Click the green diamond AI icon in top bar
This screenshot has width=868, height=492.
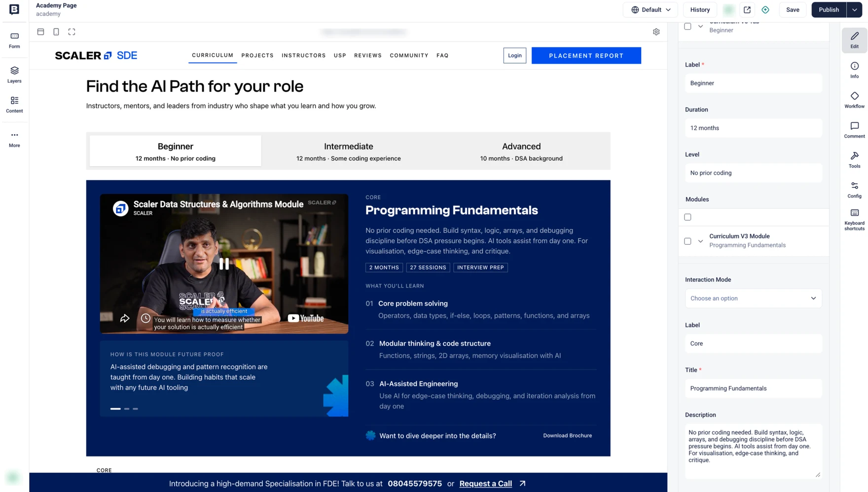[765, 10]
